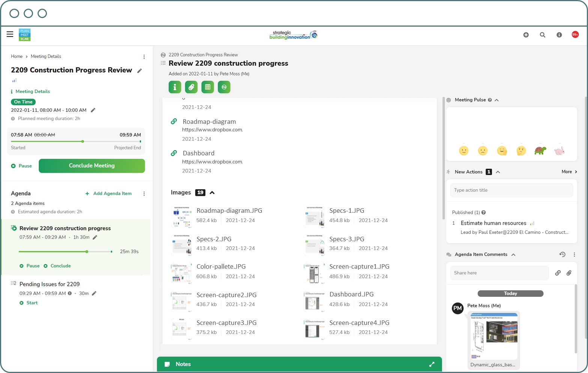
Task: Open the Agenda three-dot options menu
Action: [144, 194]
